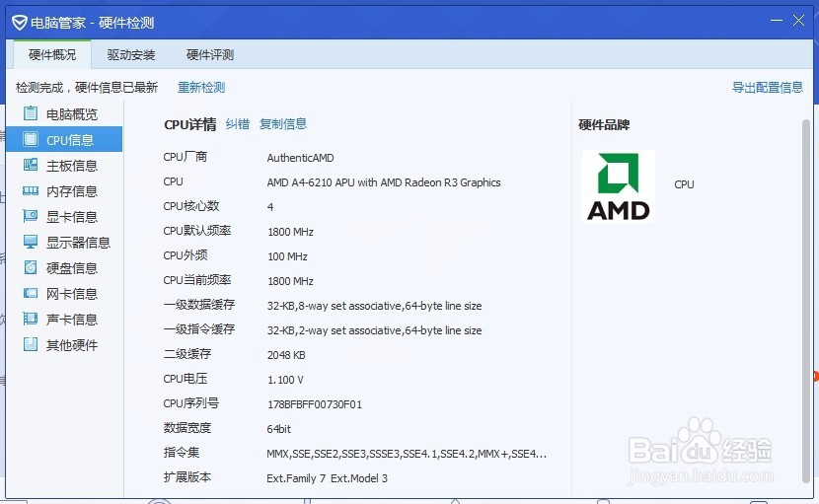
Task: Click the CPU电压 1.100 V value
Action: click(285, 380)
